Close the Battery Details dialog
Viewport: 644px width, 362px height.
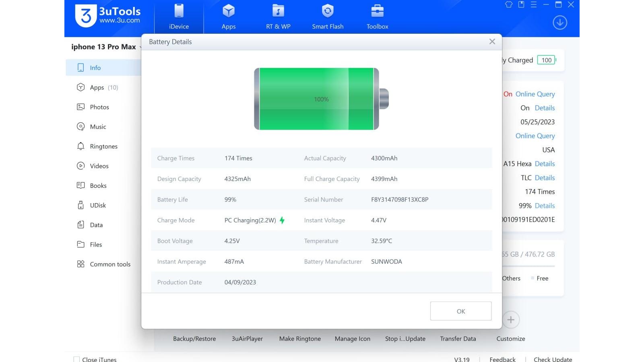(492, 41)
